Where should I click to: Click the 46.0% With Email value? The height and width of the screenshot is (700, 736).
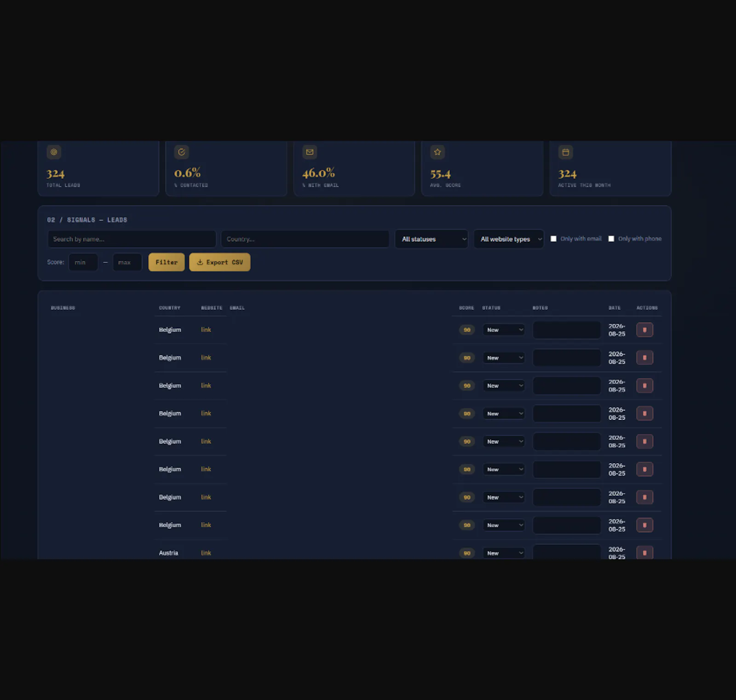pyautogui.click(x=318, y=173)
